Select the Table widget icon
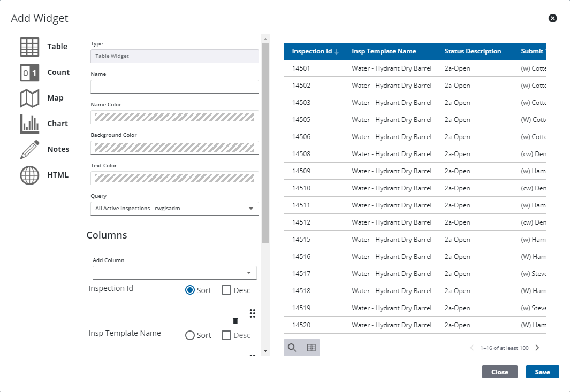This screenshot has height=392, width=570. pyautogui.click(x=29, y=47)
